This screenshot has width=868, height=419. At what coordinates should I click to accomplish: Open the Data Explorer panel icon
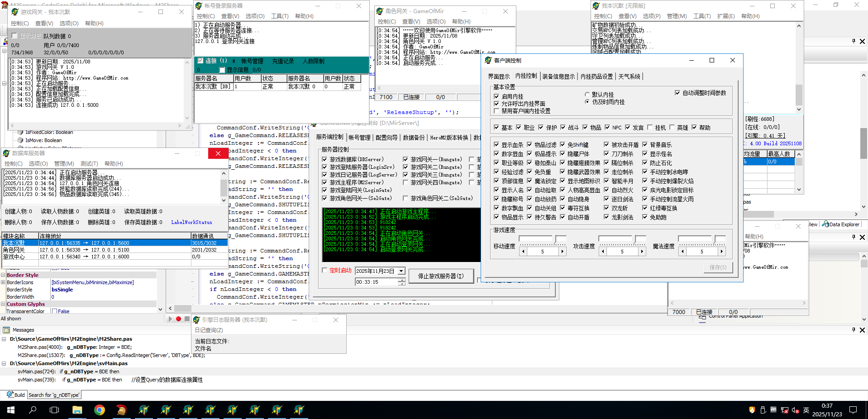[825, 224]
